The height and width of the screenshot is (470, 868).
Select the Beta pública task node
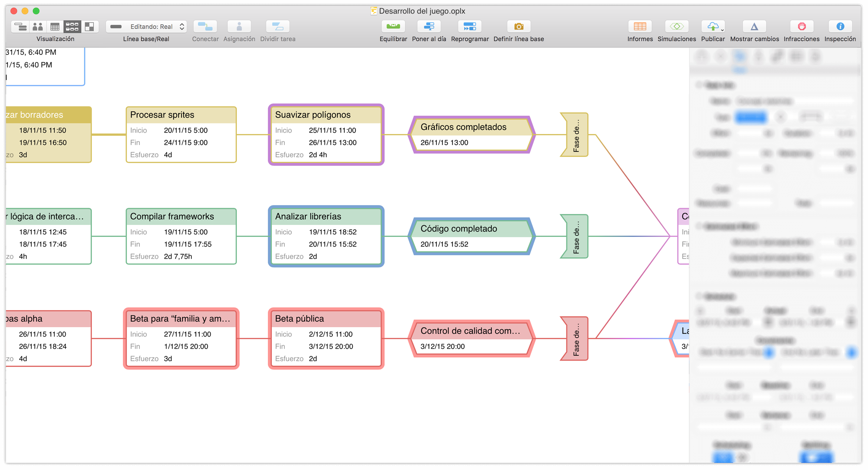[x=326, y=338]
